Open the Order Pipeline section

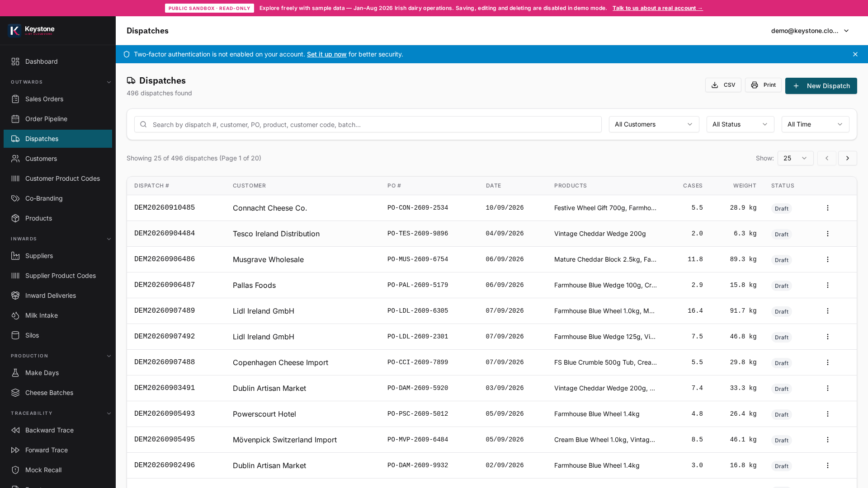click(x=58, y=119)
